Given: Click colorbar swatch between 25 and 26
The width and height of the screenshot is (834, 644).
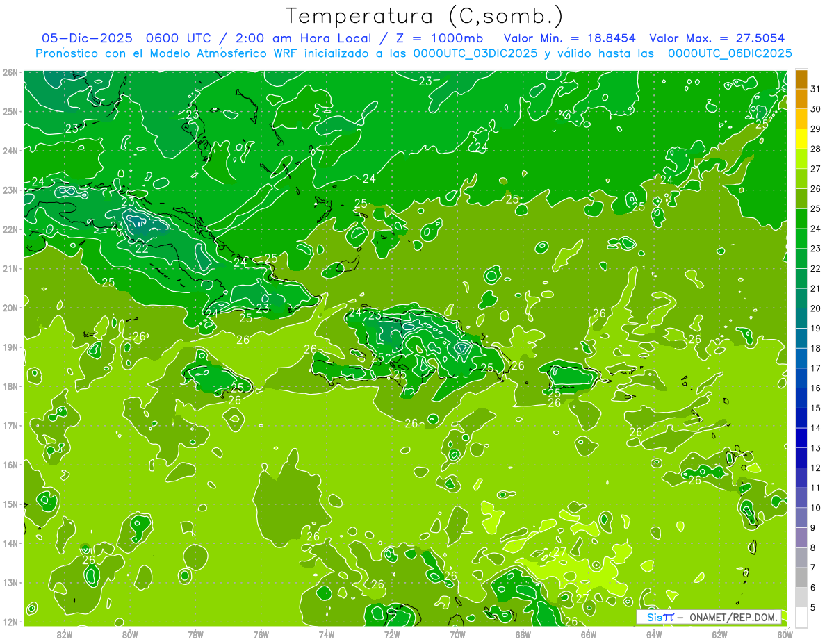Looking at the screenshot, I should [x=801, y=198].
